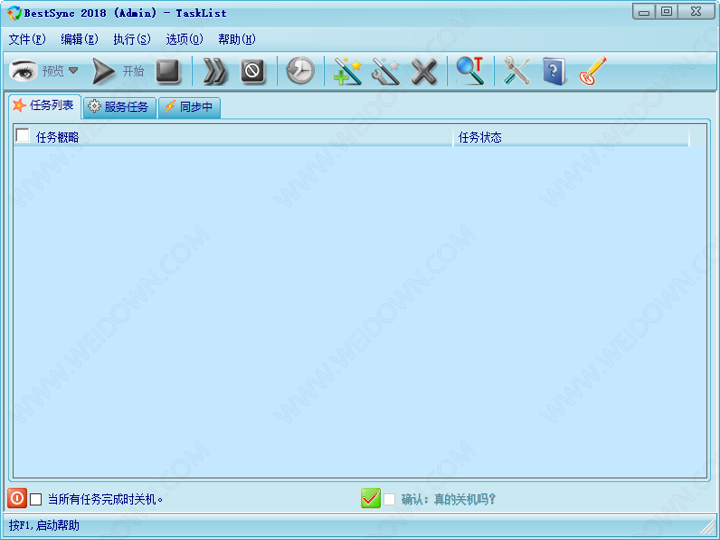Switch to the 服务任务 tab
Image resolution: width=720 pixels, height=540 pixels.
point(119,107)
